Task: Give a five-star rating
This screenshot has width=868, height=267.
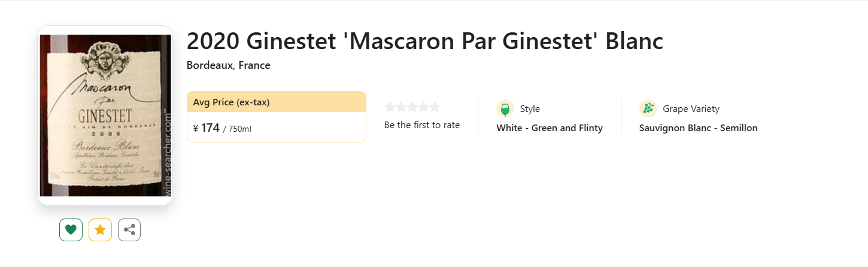Action: pyautogui.click(x=435, y=107)
